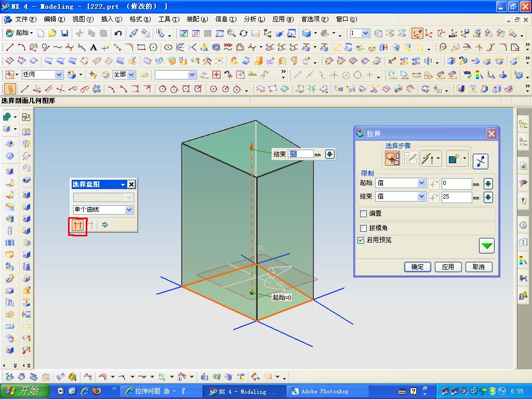Click the solid shaded display cube icon
This screenshot has height=399, width=532.
tap(307, 33)
